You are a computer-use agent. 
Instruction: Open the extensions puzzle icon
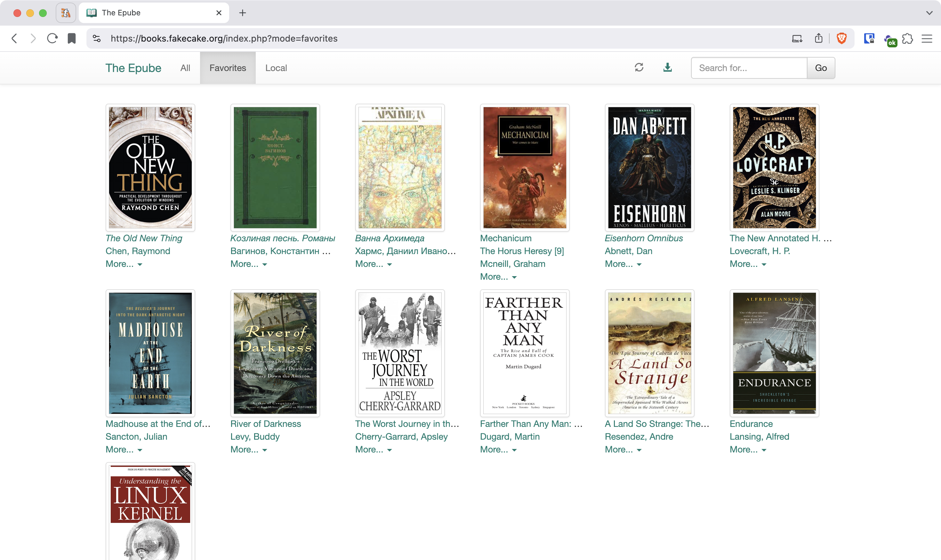[x=907, y=38]
